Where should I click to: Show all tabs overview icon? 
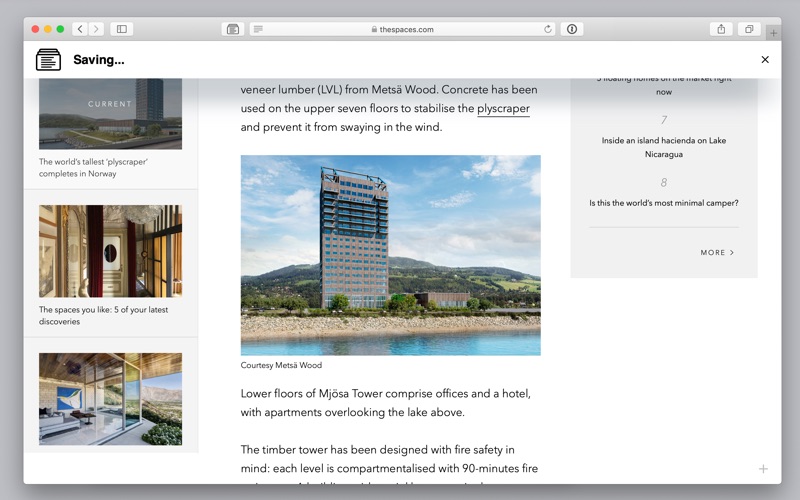click(749, 29)
